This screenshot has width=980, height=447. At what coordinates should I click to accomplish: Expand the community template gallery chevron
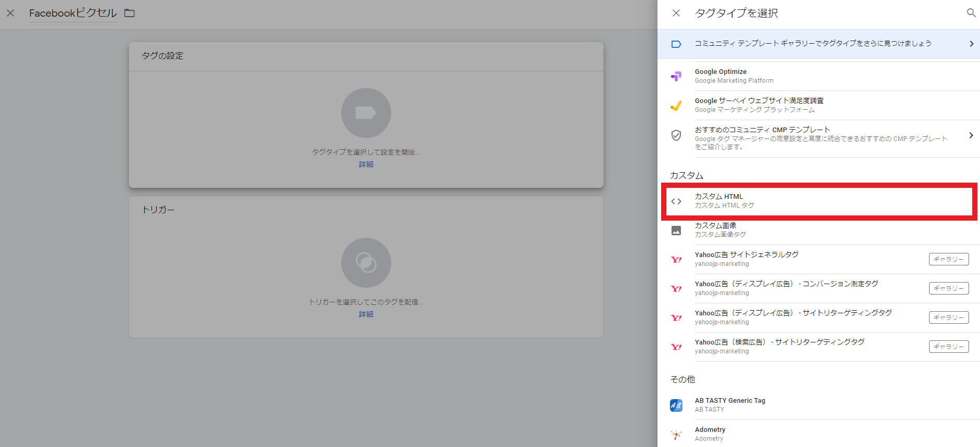coord(971,44)
